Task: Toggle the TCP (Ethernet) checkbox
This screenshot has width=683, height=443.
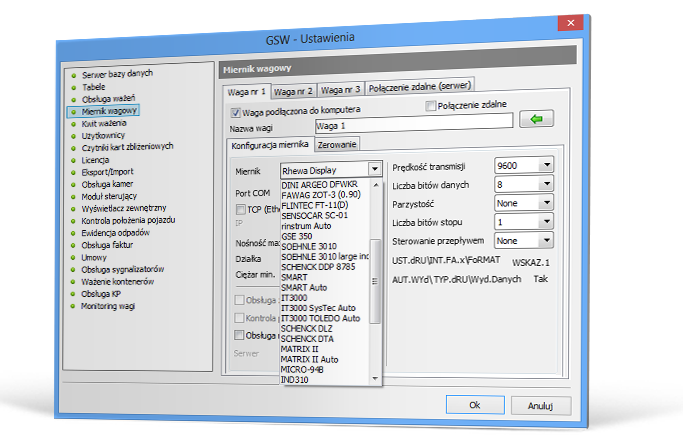Action: coord(240,210)
